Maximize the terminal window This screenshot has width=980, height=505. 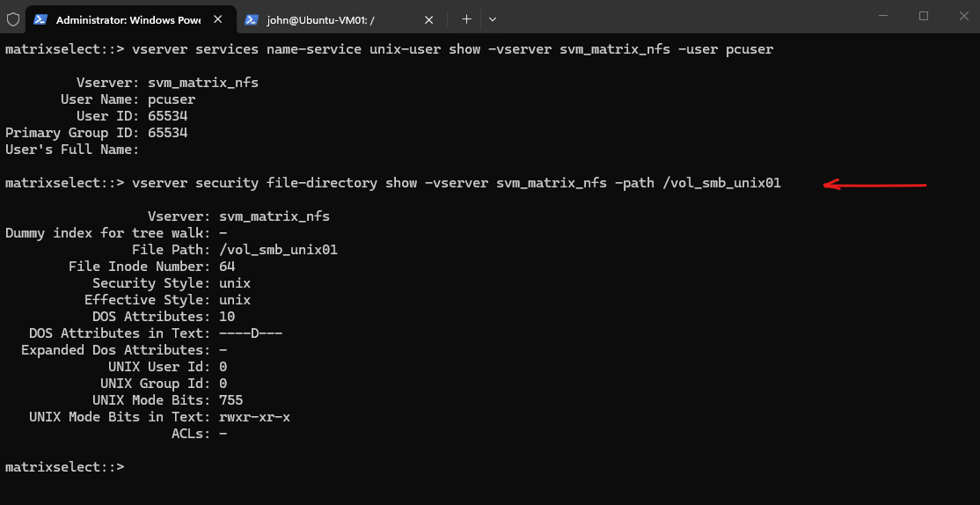click(x=924, y=16)
